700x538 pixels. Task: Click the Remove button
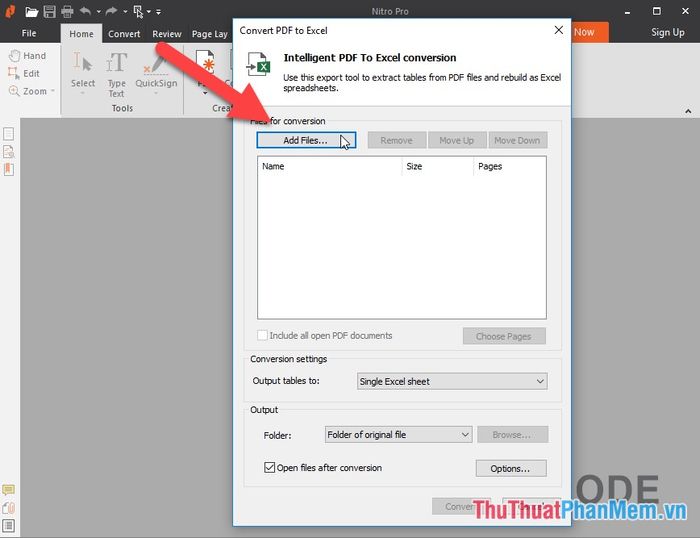396,140
